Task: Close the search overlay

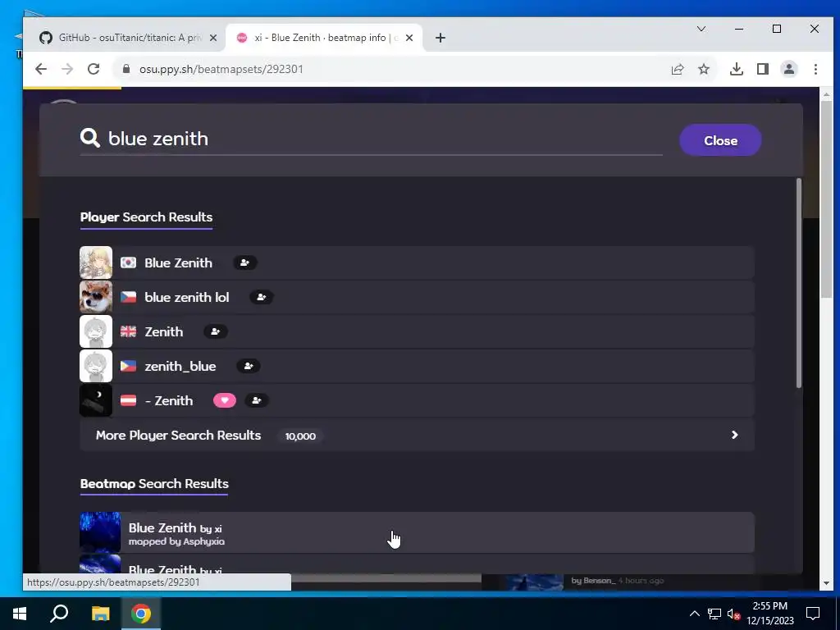Action: pyautogui.click(x=720, y=140)
